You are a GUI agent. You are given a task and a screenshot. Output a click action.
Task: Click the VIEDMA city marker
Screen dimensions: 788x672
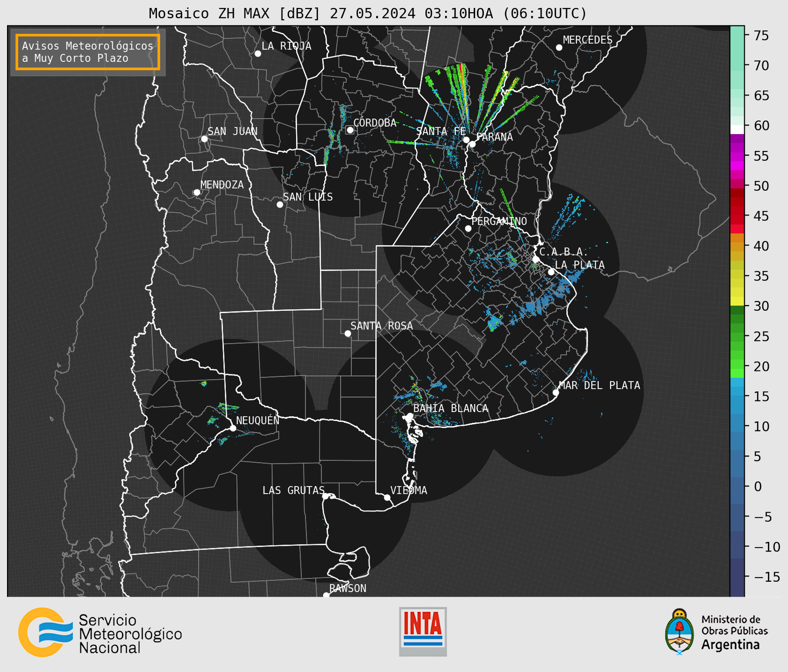pos(387,498)
